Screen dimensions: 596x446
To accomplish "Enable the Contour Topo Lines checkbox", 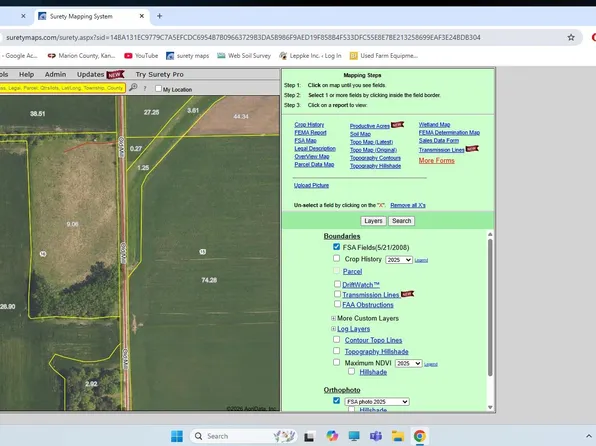I will [x=336, y=339].
